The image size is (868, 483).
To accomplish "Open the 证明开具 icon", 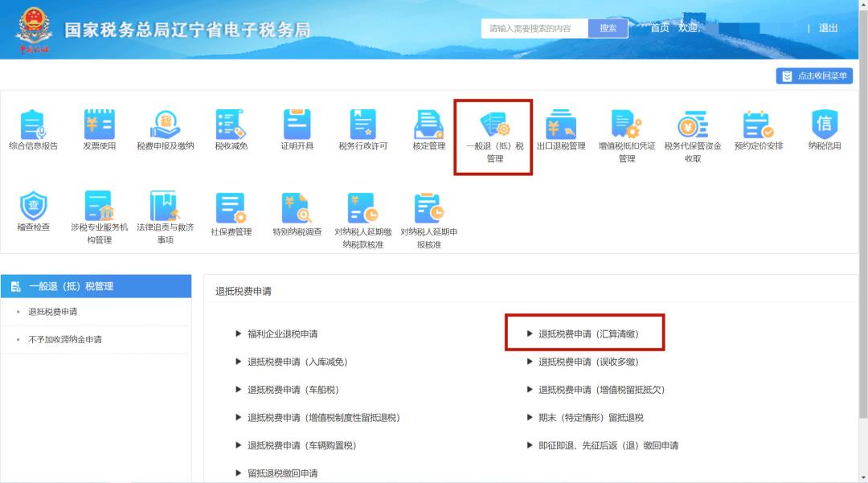I will point(297,126).
